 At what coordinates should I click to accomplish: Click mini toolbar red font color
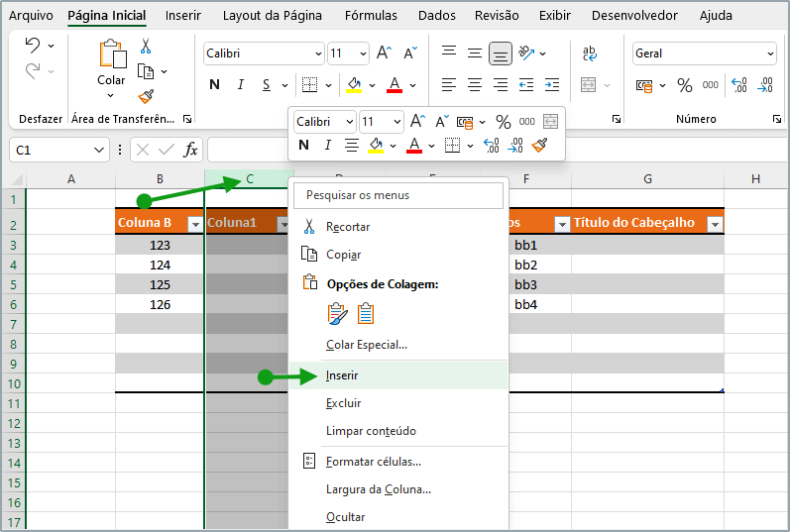[x=414, y=146]
